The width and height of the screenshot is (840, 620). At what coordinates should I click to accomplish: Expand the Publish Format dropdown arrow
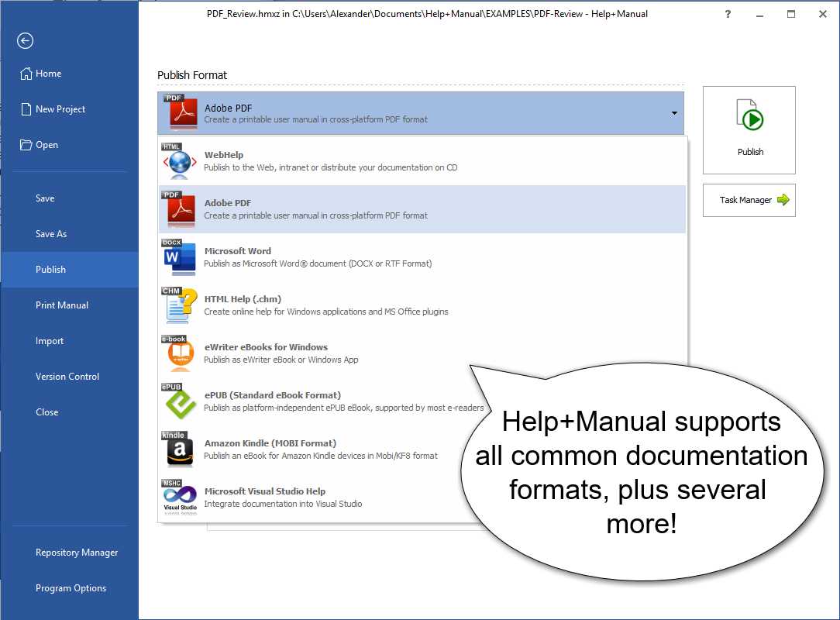coord(674,113)
